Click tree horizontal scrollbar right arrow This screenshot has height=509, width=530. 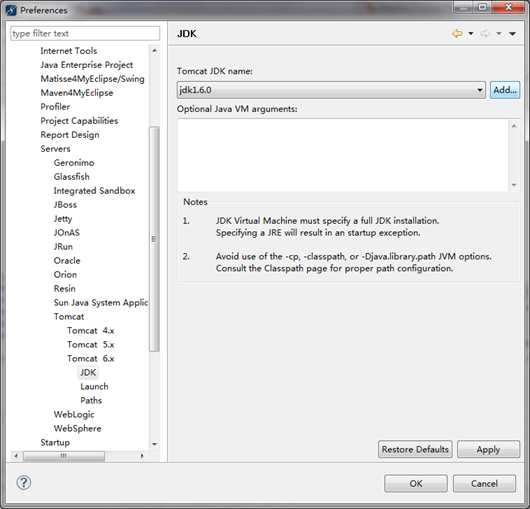point(142,456)
